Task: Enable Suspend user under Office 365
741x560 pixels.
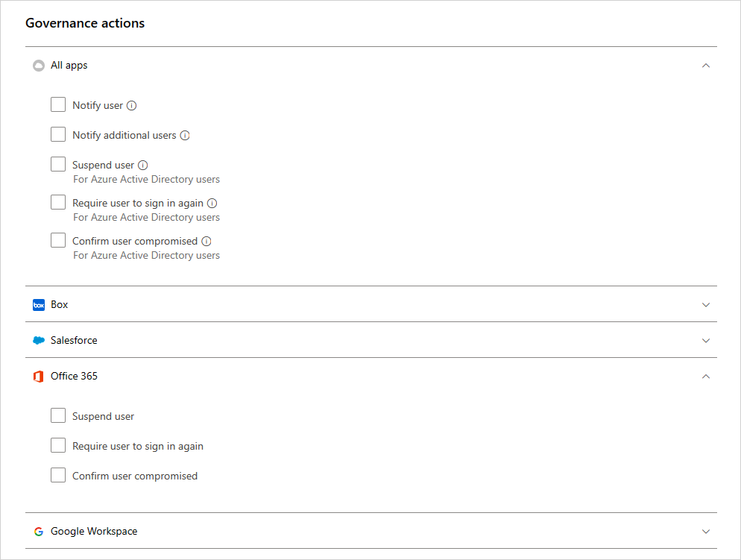Action: click(x=58, y=415)
